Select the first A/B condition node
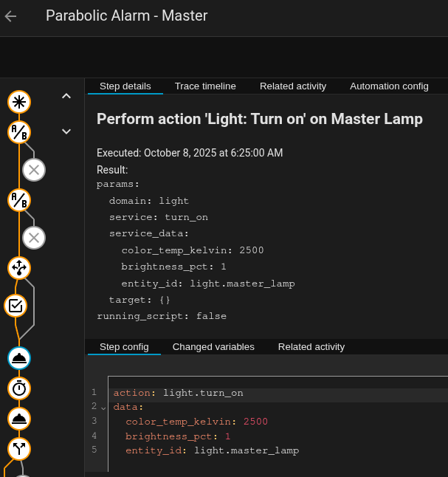Image resolution: width=448 pixels, height=477 pixels. point(19,132)
